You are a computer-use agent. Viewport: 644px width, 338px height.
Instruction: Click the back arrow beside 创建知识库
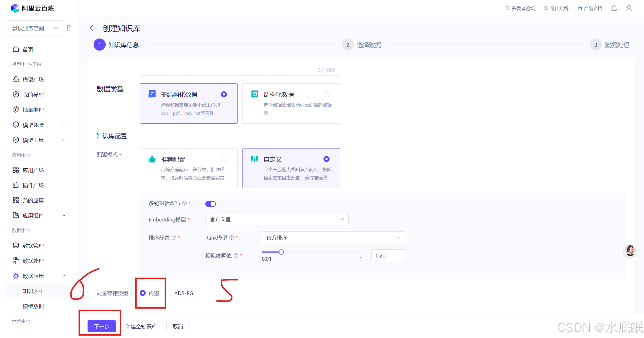tap(93, 28)
